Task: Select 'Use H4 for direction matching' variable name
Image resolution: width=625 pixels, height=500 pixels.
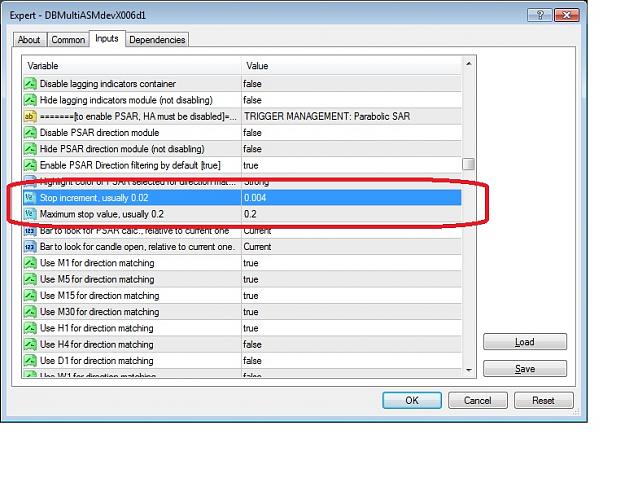Action: click(x=97, y=344)
